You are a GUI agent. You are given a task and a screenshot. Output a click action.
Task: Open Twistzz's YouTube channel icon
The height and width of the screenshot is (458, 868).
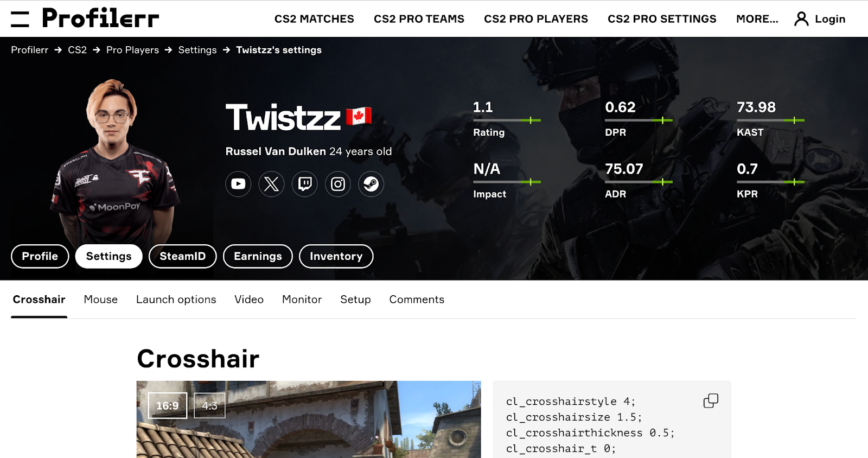coord(238,184)
